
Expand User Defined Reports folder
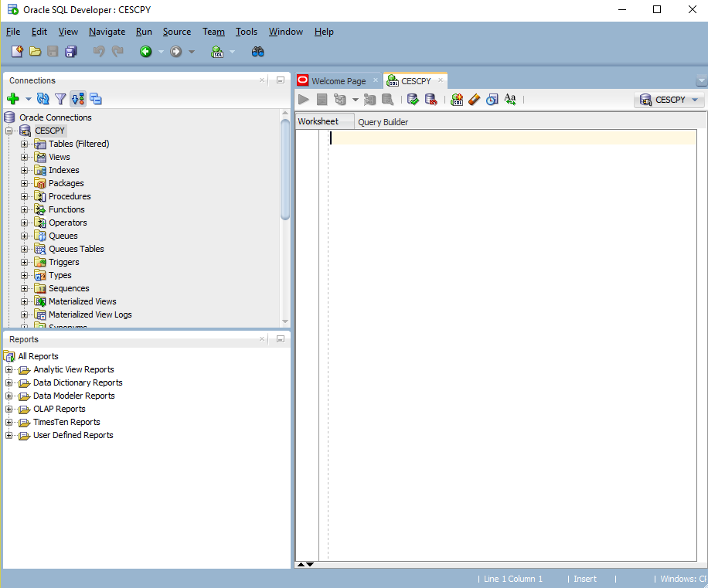(x=9, y=436)
